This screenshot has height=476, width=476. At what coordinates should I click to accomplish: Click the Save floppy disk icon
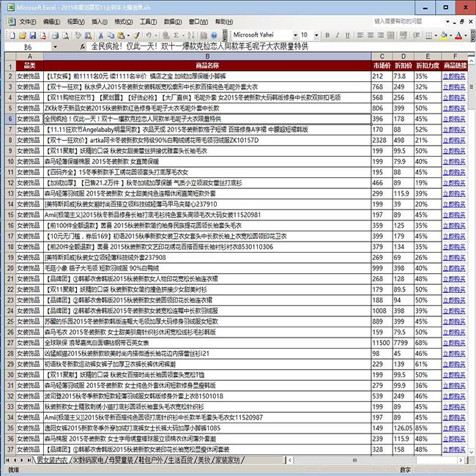32,36
